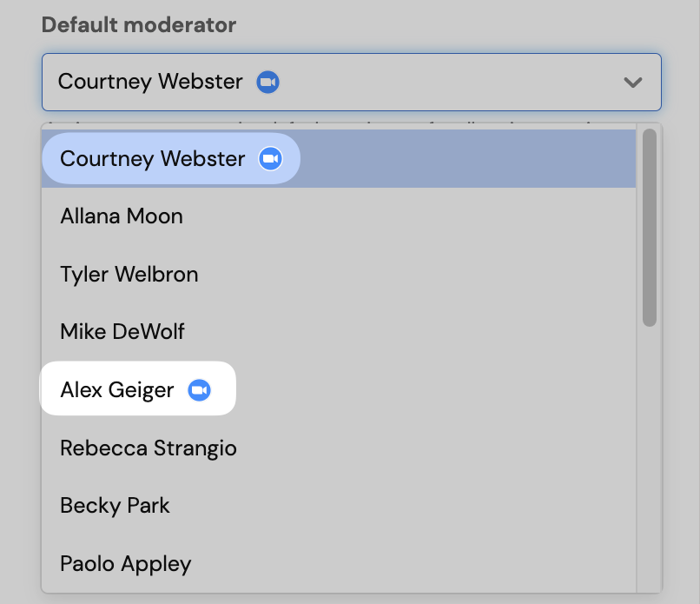Pick Tyler Welbron from the options
The image size is (700, 604).
click(129, 275)
